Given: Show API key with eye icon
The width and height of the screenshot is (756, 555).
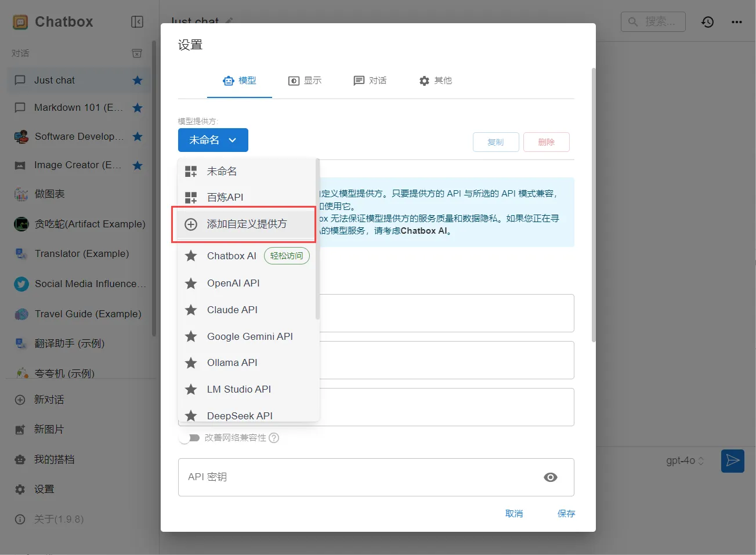Looking at the screenshot, I should click(x=551, y=477).
